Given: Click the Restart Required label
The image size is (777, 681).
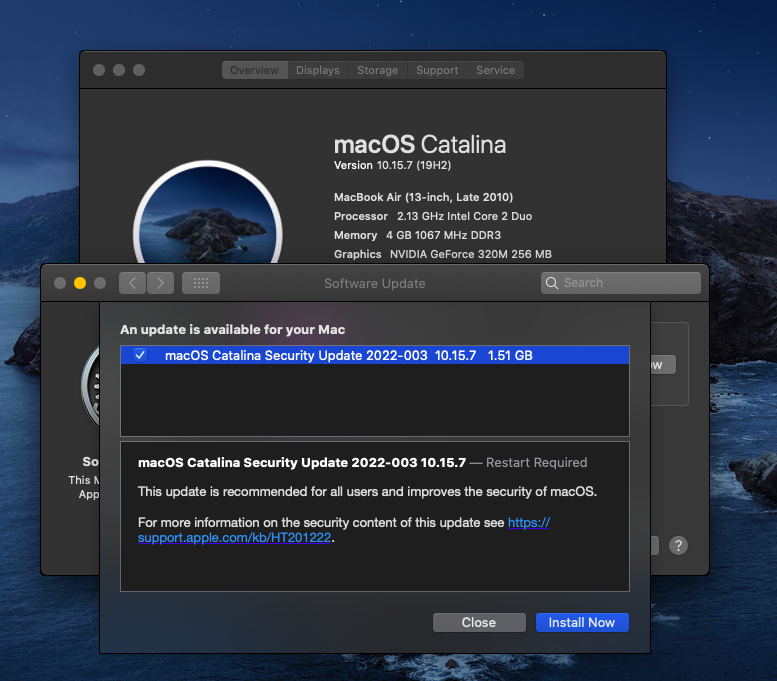Looking at the screenshot, I should (537, 462).
